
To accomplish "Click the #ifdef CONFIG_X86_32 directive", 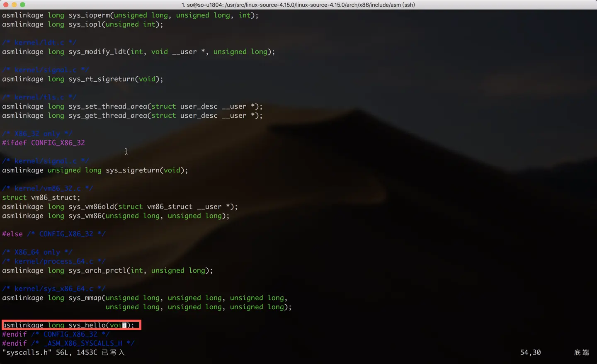I will click(44, 143).
